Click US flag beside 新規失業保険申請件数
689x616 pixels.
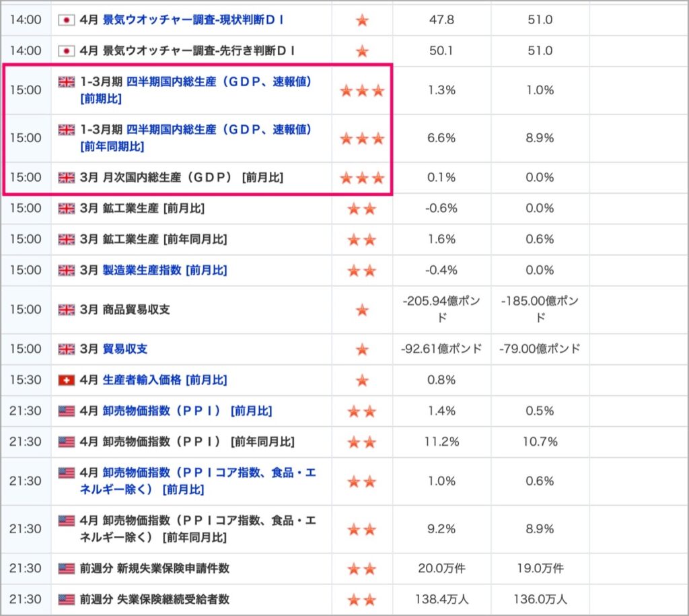67,568
